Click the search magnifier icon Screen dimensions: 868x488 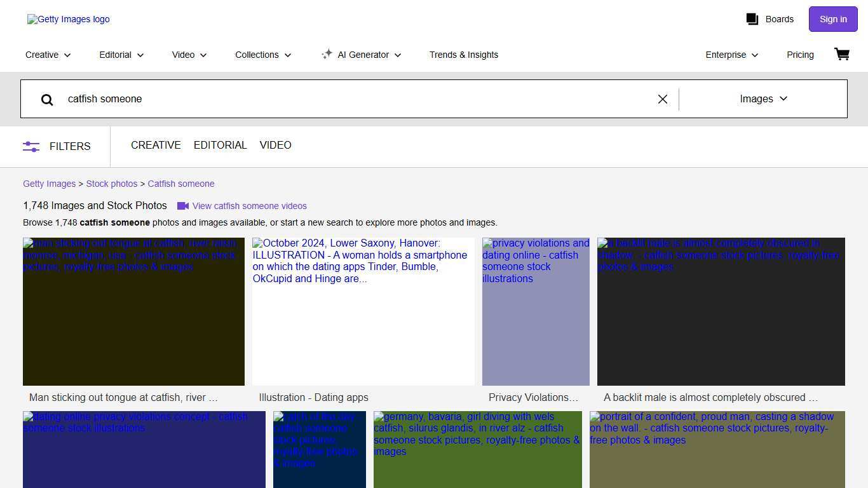click(x=47, y=99)
